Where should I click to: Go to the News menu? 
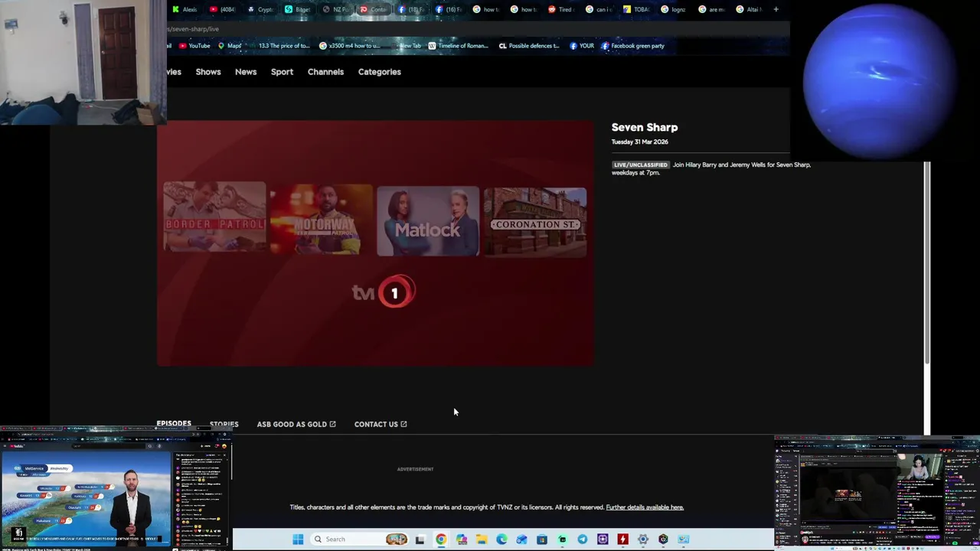[x=246, y=72]
